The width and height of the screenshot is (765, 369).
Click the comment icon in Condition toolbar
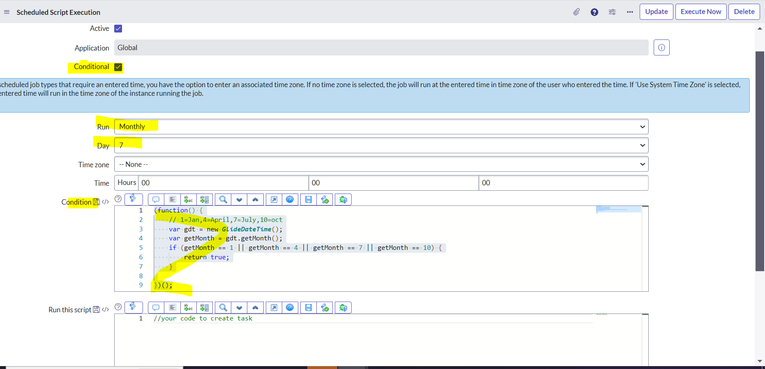[156, 199]
